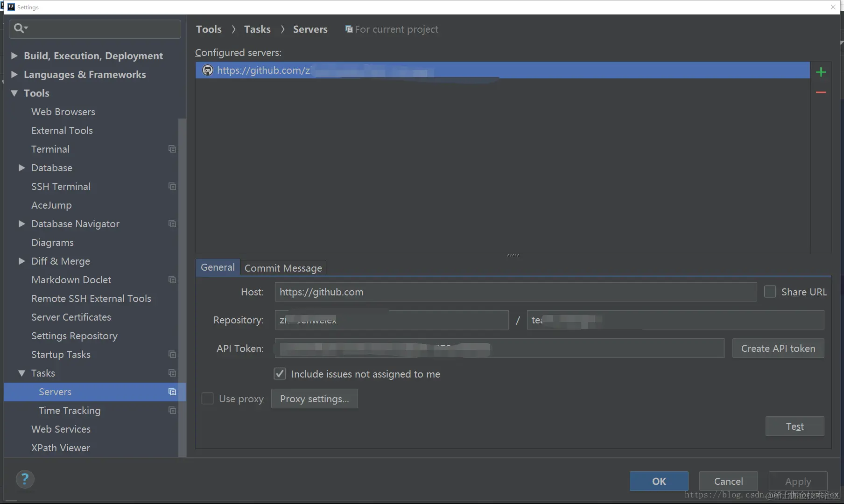
Task: Open Web Services settings
Action: click(x=61, y=429)
